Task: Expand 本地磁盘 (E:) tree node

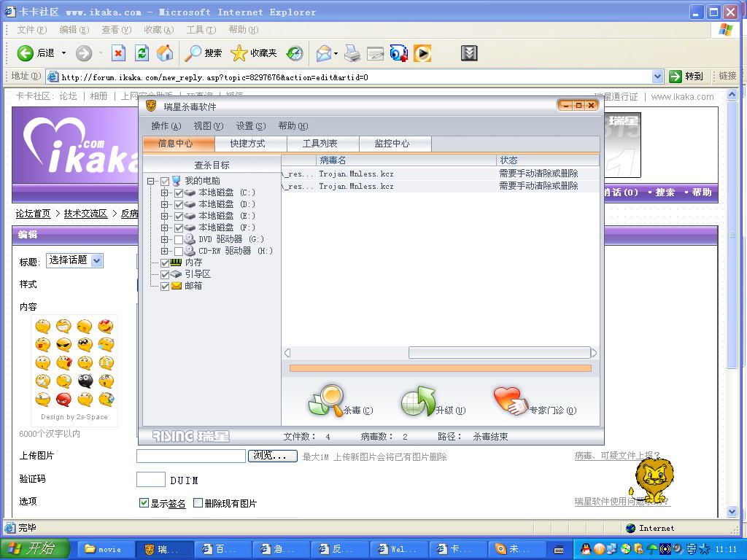Action: (164, 216)
